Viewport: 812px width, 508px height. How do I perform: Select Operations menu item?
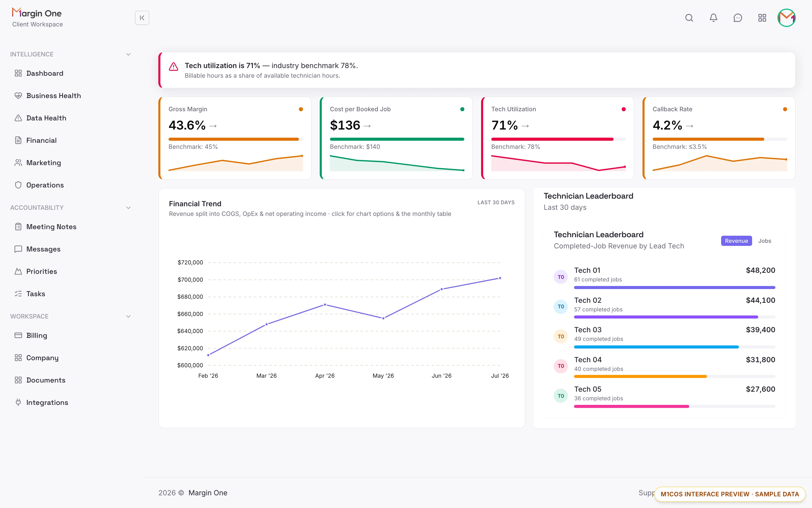point(71,185)
